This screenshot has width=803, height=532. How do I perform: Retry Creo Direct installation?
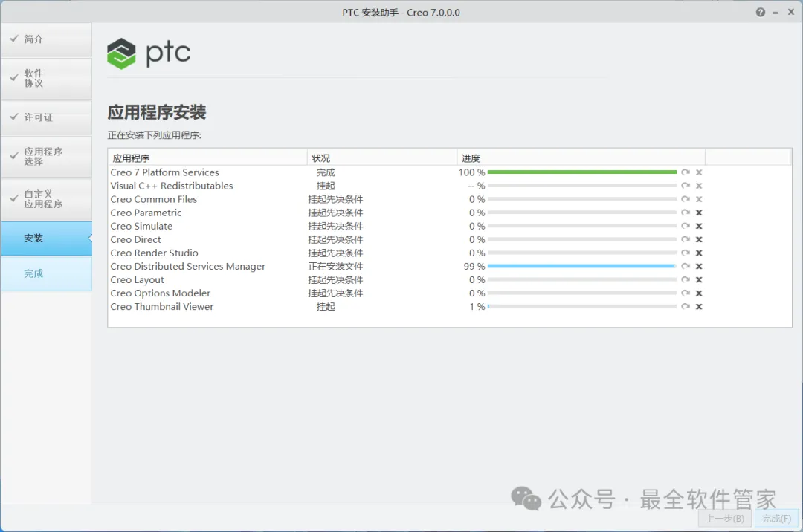pyautogui.click(x=686, y=239)
